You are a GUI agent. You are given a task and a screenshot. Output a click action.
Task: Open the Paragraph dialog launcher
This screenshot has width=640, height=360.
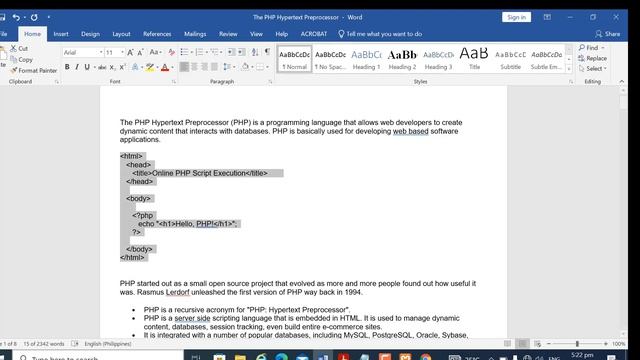pyautogui.click(x=270, y=82)
